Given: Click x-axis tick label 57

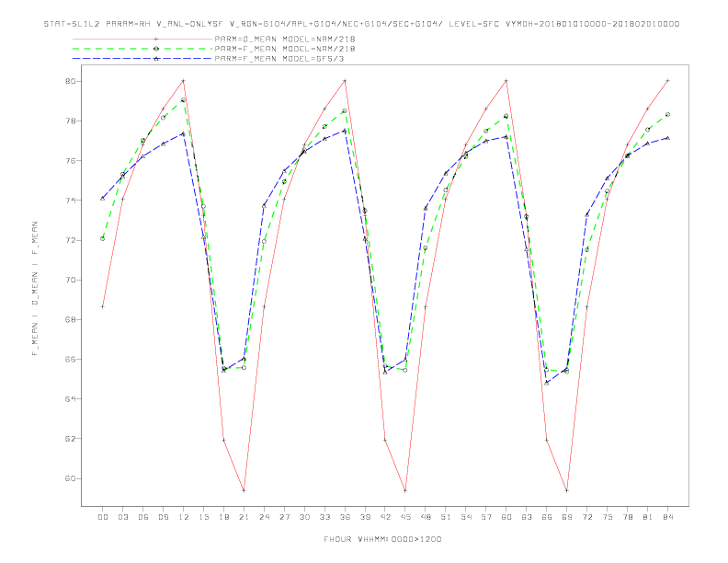Looking at the screenshot, I should (486, 517).
